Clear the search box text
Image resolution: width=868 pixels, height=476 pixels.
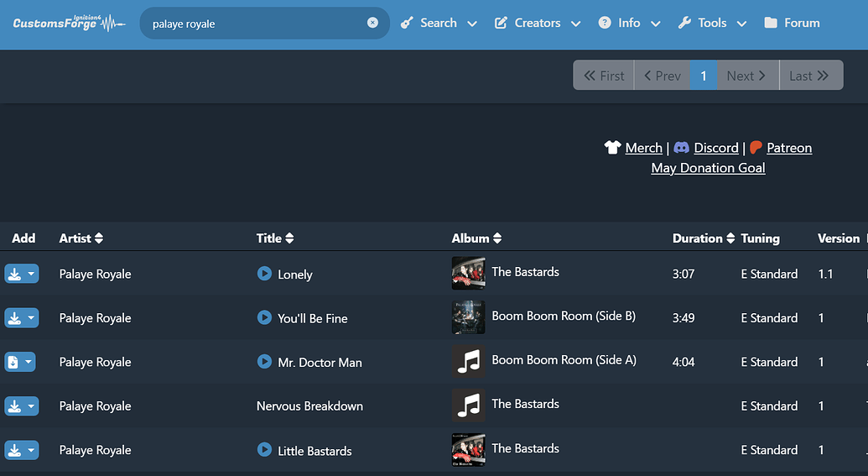[x=372, y=24]
